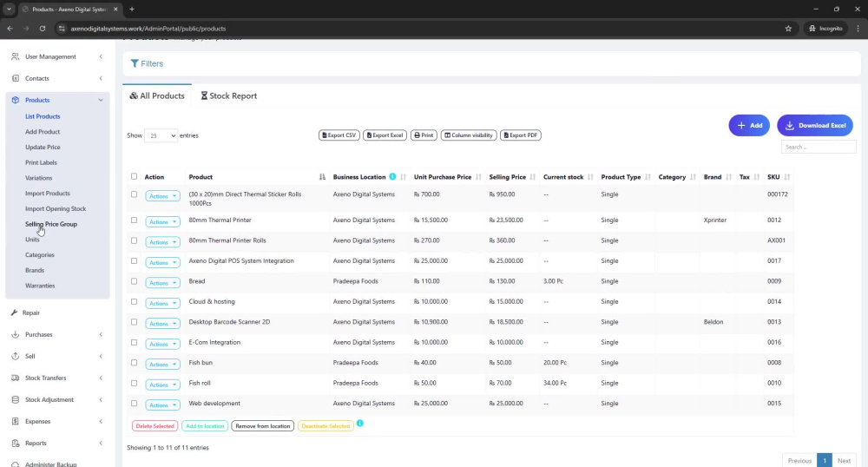
Task: Check the 80mm Thermal Printer row checkbox
Action: point(134,220)
